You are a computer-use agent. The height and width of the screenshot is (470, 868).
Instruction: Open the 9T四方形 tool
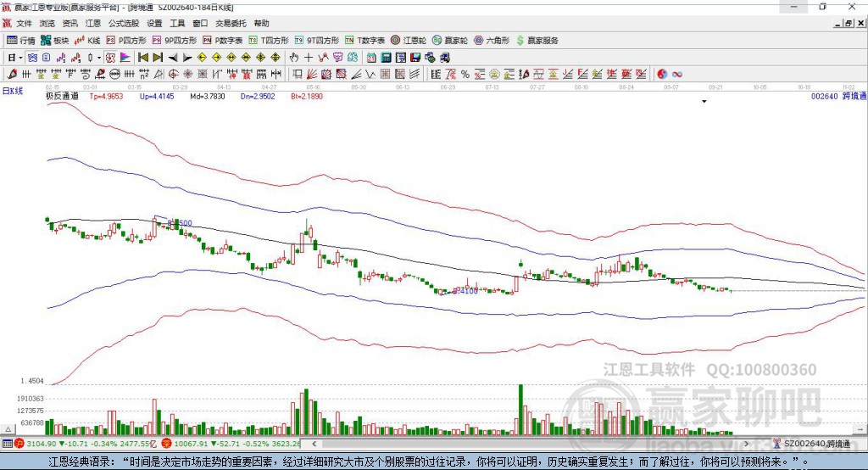pos(317,41)
